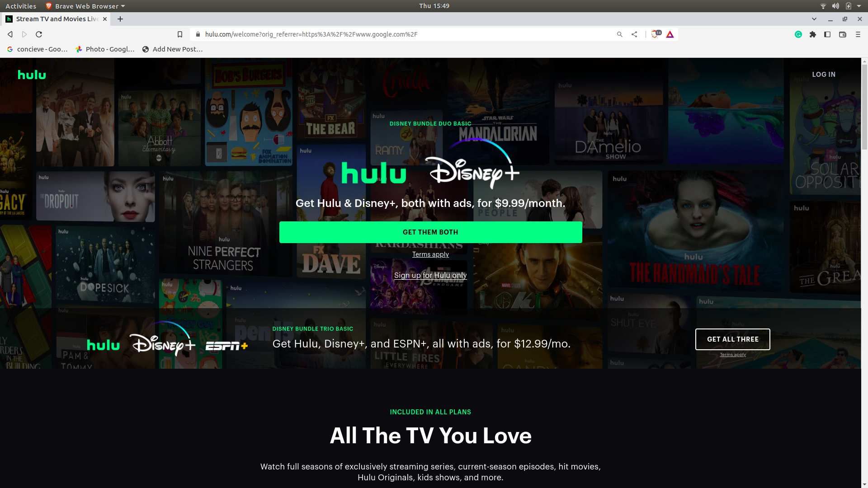Screen dimensions: 868x488
Task: Click LOG IN button top right
Action: click(x=824, y=75)
